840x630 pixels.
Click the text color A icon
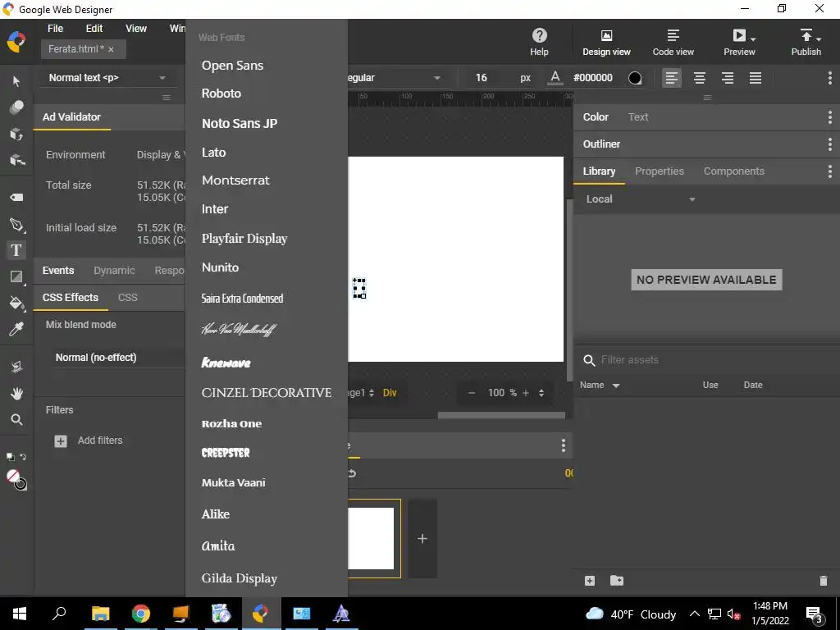point(555,78)
